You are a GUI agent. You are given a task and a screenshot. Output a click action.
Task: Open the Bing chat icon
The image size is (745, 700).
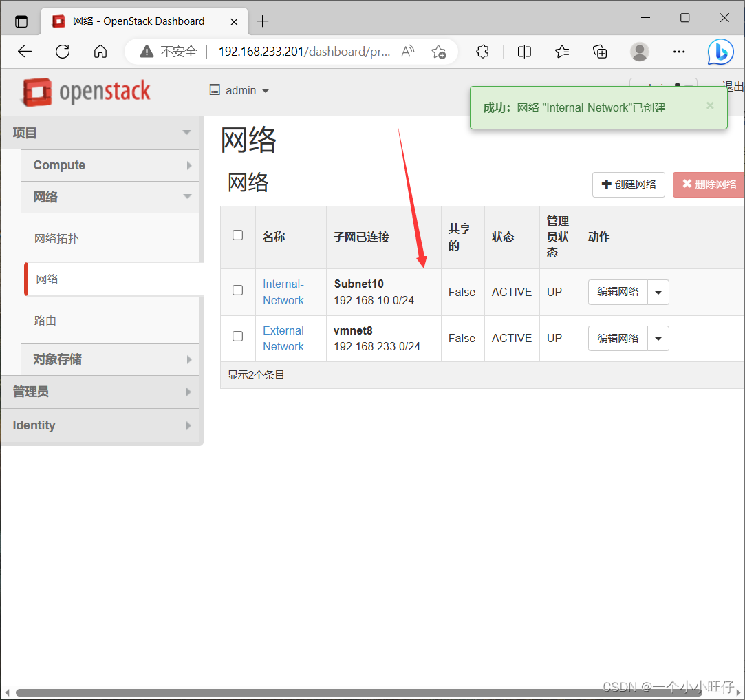point(720,51)
